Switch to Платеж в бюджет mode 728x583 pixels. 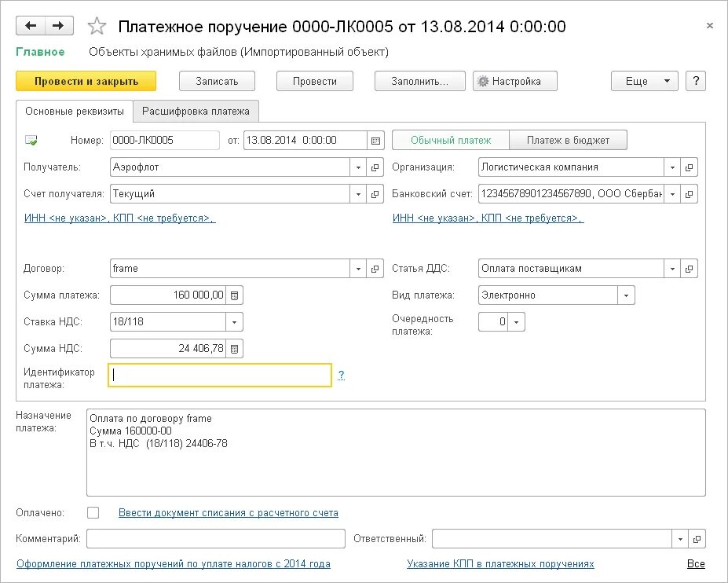coord(569,140)
